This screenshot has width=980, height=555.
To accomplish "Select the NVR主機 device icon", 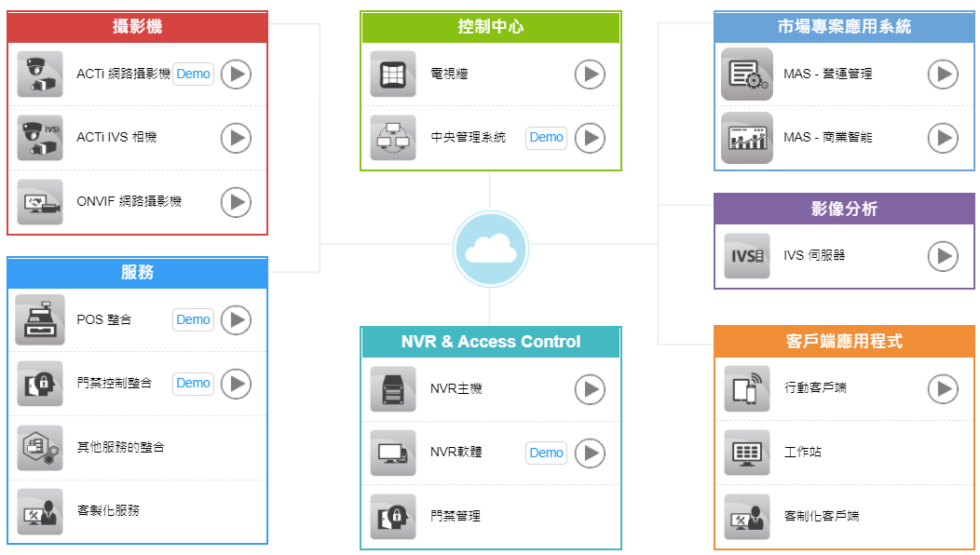I will pos(391,390).
